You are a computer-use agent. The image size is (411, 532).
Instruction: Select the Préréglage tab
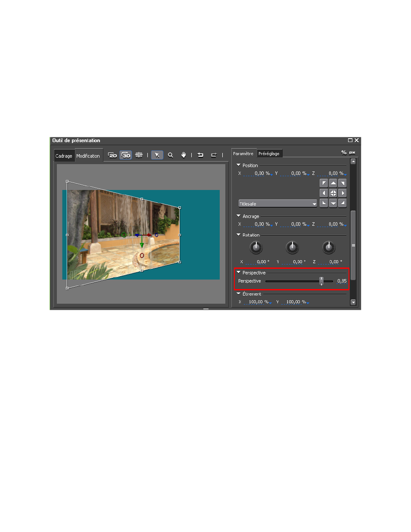click(x=269, y=153)
